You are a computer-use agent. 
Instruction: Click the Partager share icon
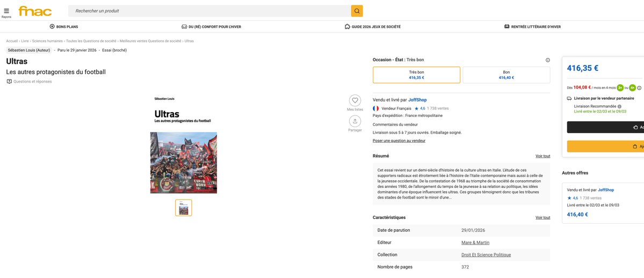355,121
